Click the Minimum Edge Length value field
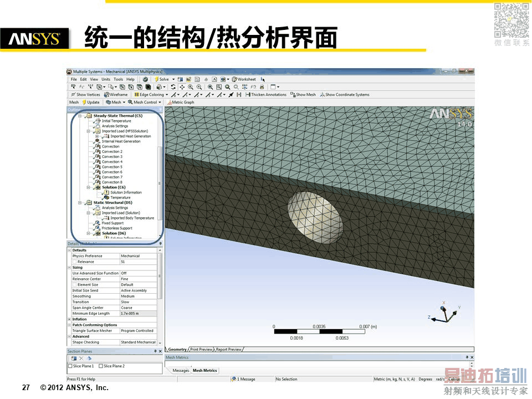This screenshot has width=532, height=399. (139, 314)
